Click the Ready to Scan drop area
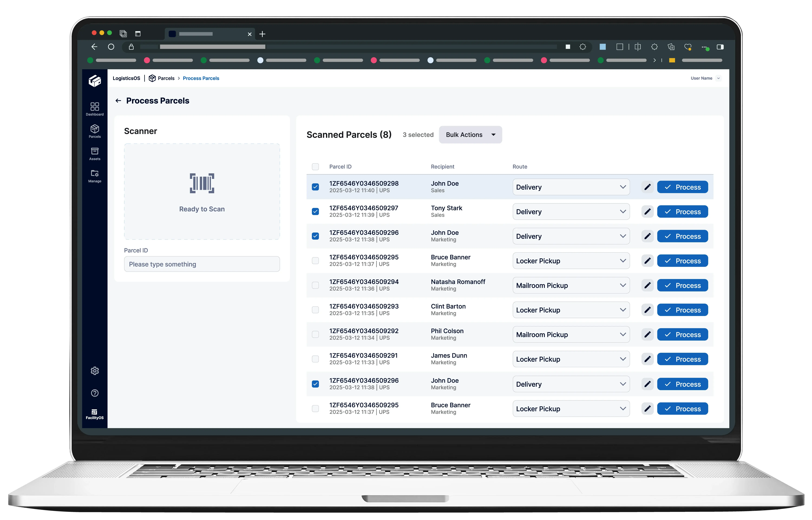Viewport: 812px width, 520px height. [202, 191]
